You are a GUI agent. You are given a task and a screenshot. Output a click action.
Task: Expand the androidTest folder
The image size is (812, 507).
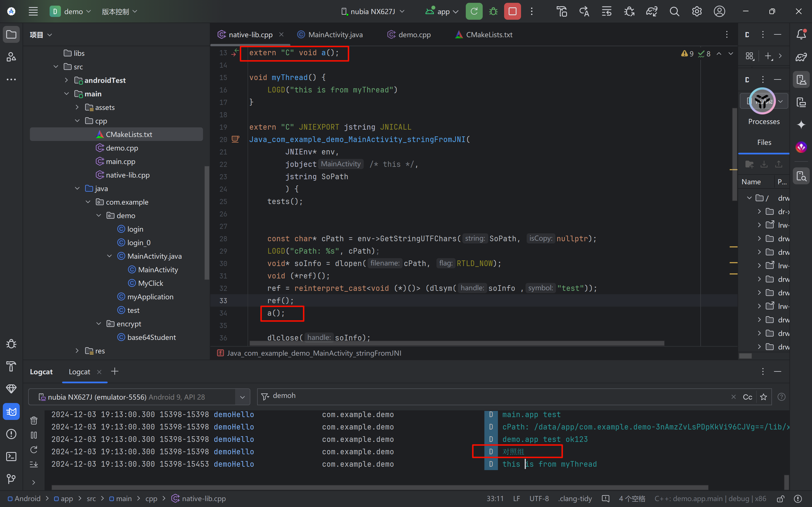coord(67,80)
